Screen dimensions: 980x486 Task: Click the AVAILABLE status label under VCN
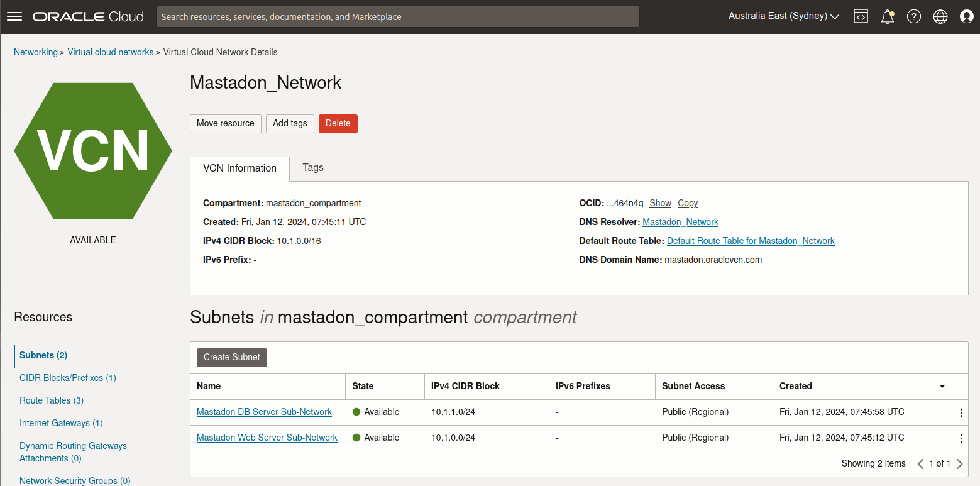point(93,240)
